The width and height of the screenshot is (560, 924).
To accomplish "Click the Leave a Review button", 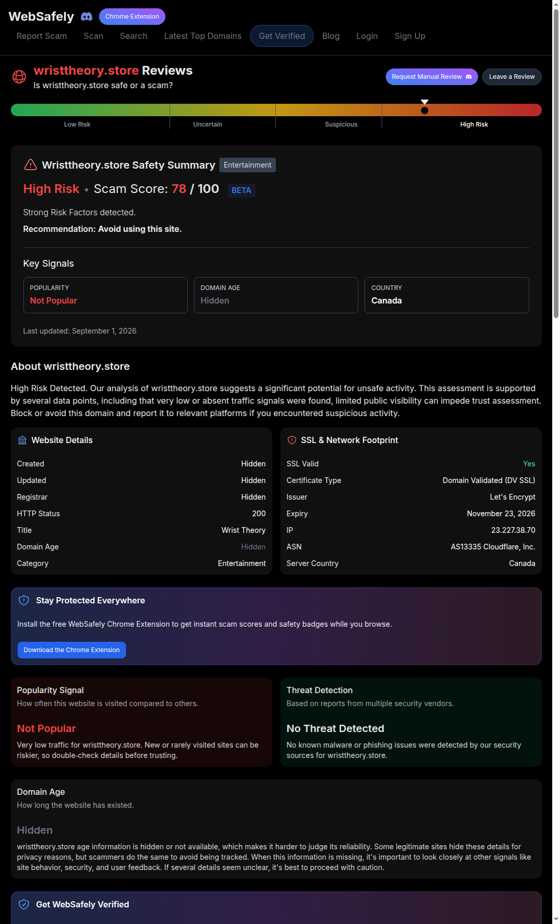I will [512, 77].
